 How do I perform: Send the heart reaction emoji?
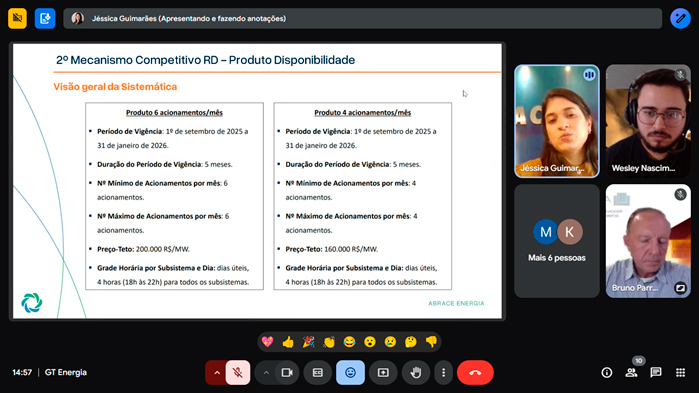pos(267,342)
